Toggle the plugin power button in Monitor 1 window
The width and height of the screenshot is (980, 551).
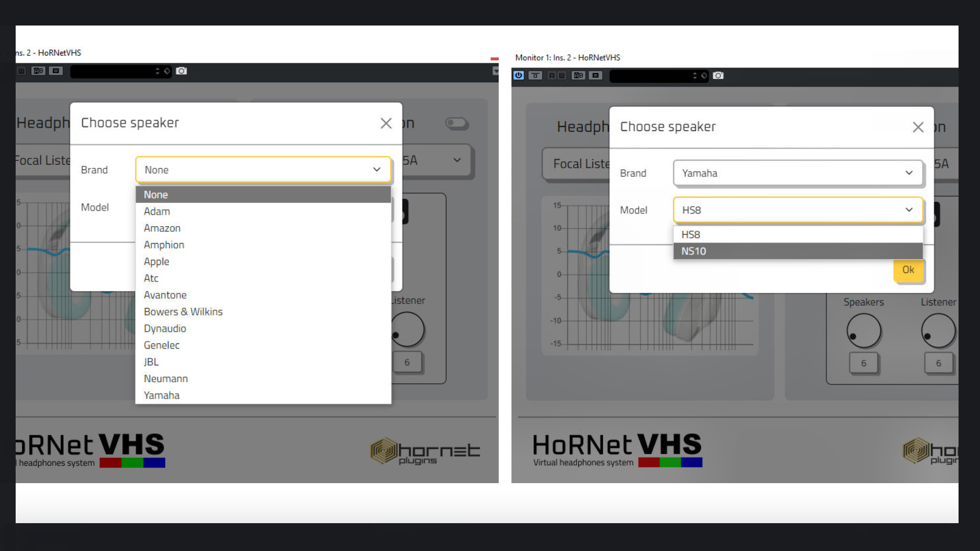pos(518,75)
